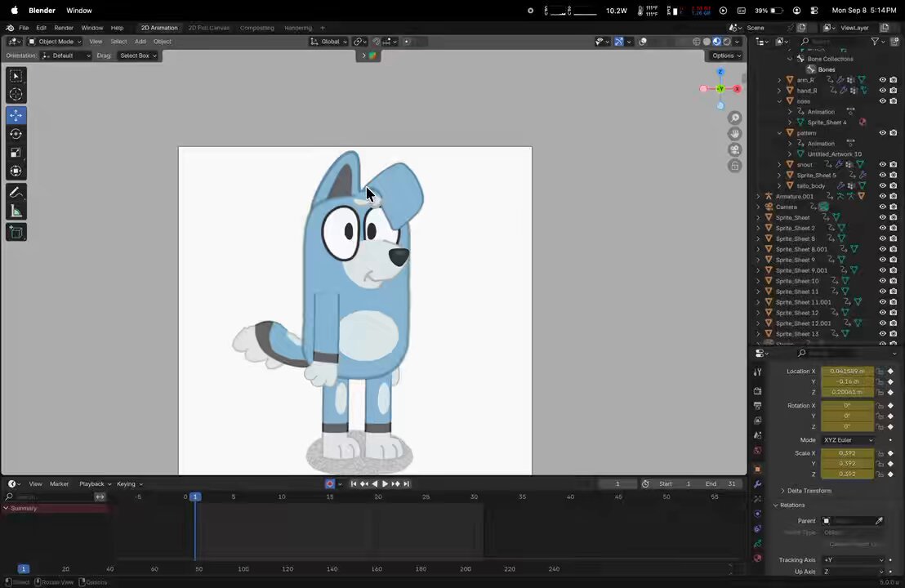Toggle visibility of Sprite_Sheet 5

click(882, 175)
